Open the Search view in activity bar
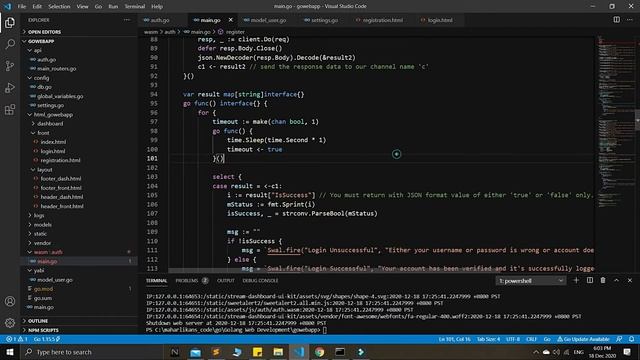640x360 pixels. (10, 44)
